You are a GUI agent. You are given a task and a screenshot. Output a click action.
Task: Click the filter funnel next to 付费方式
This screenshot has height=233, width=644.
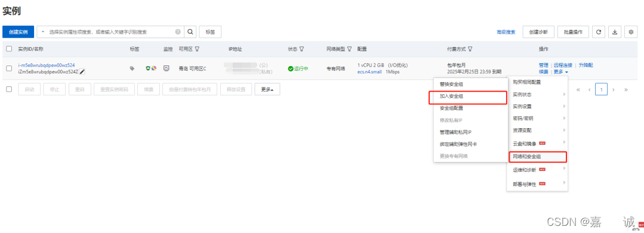coord(470,49)
